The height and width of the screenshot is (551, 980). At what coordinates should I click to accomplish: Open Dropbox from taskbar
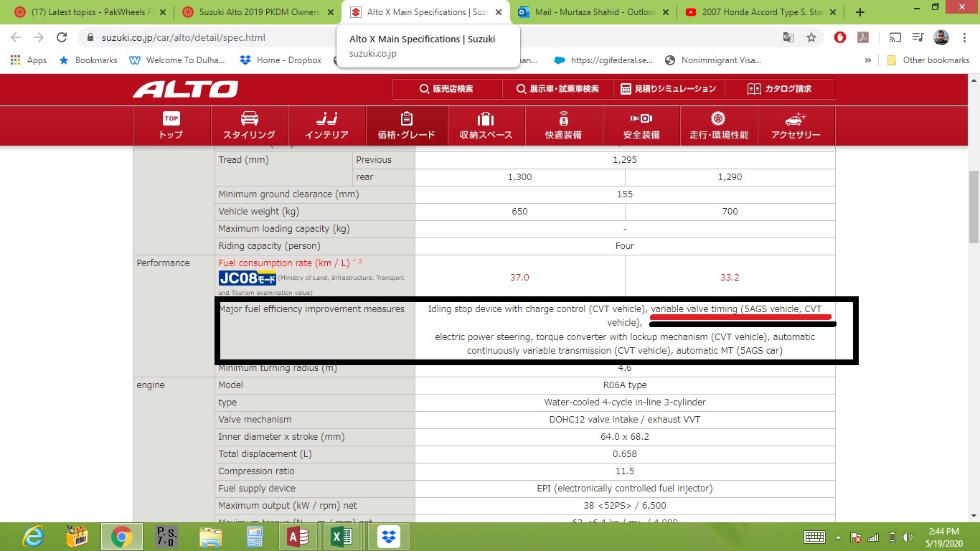click(388, 537)
